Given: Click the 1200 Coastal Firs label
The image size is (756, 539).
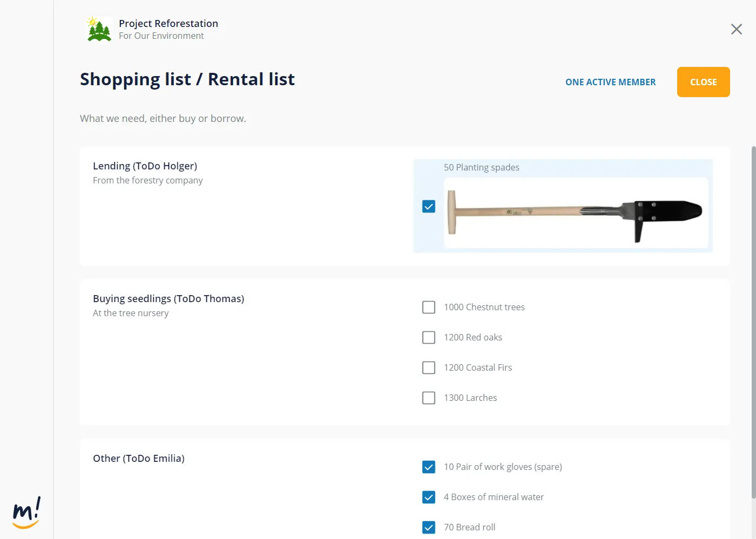Looking at the screenshot, I should [x=478, y=367].
